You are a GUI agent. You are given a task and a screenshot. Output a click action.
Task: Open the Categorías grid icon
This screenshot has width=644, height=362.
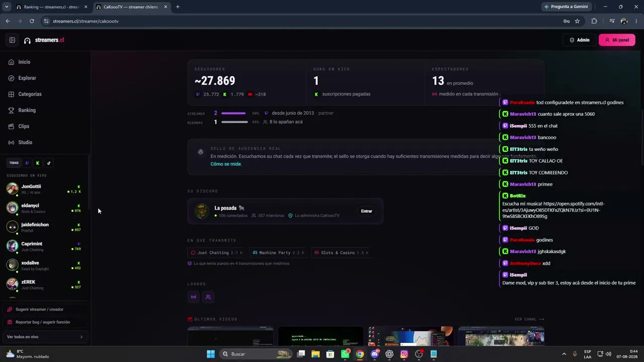(x=11, y=94)
